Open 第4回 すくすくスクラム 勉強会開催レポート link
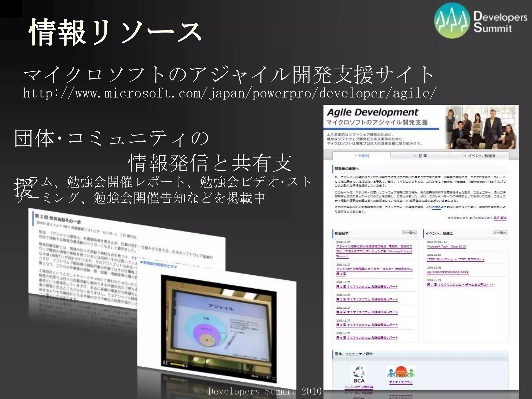The width and height of the screenshot is (532, 399). pos(367,312)
